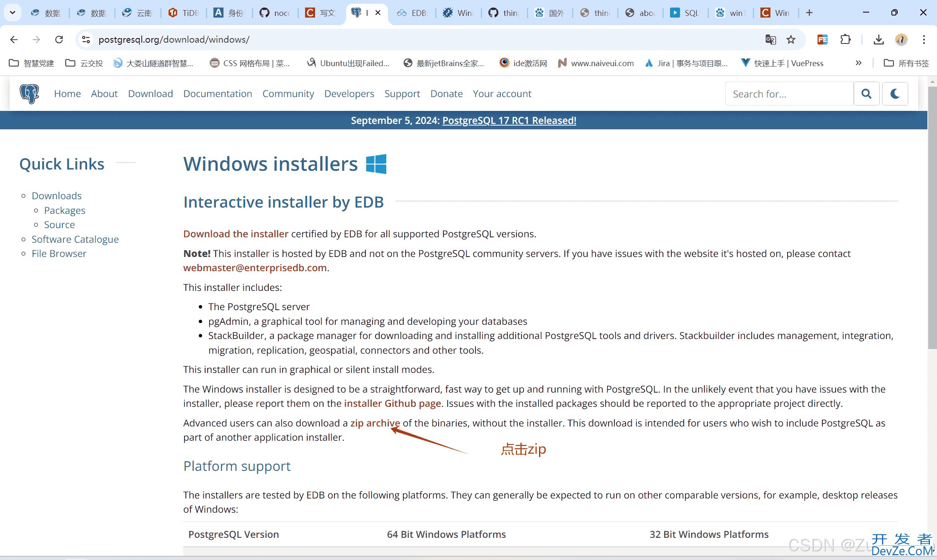Toggle dark mode moon icon
This screenshot has width=937, height=560.
tap(895, 93)
